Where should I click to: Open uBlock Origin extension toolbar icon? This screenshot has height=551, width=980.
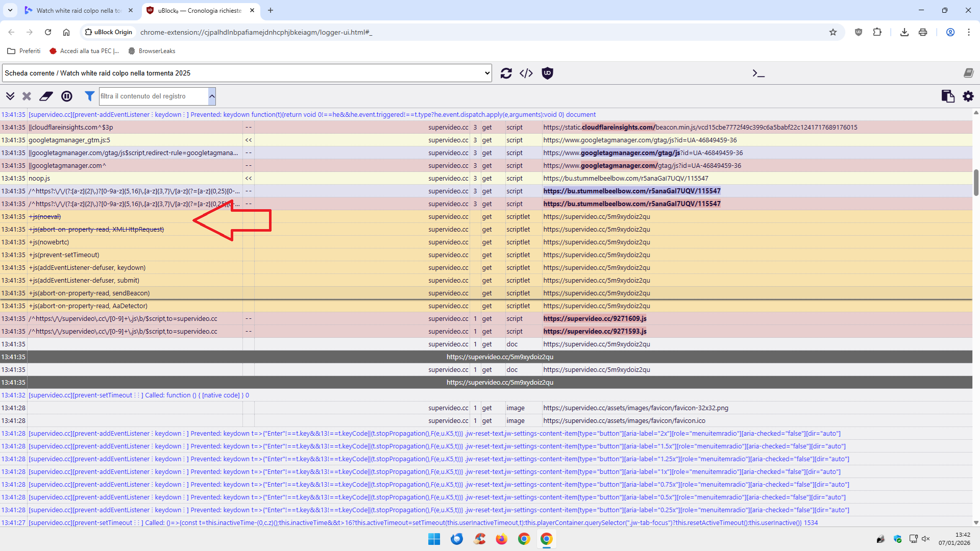point(859,32)
